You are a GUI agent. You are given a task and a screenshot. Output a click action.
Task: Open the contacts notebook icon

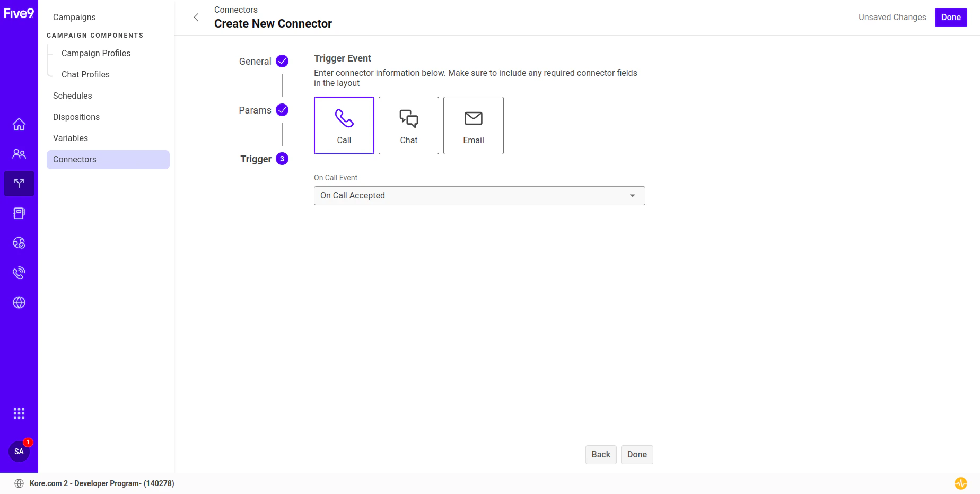19,213
